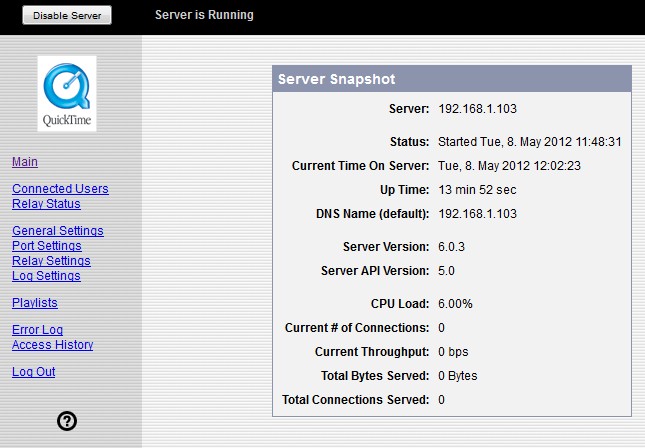
Task: Click the CPU Load value 6.00%
Action: tap(455, 304)
